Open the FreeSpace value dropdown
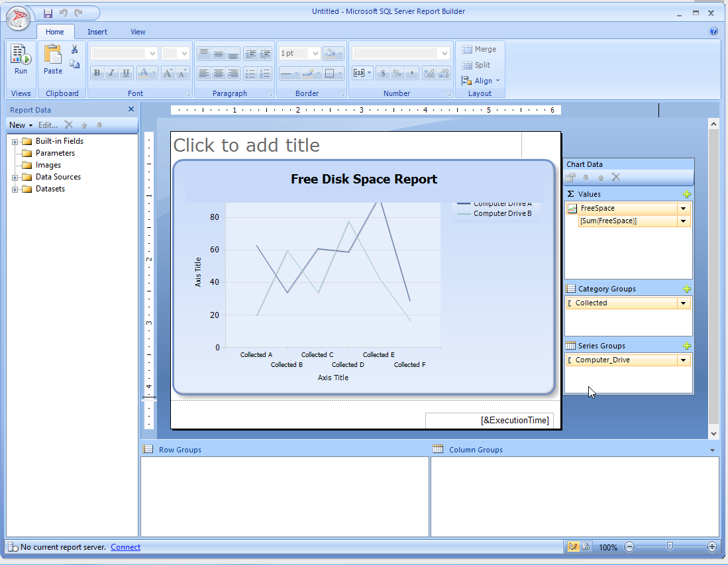728x565 pixels. pyautogui.click(x=683, y=209)
